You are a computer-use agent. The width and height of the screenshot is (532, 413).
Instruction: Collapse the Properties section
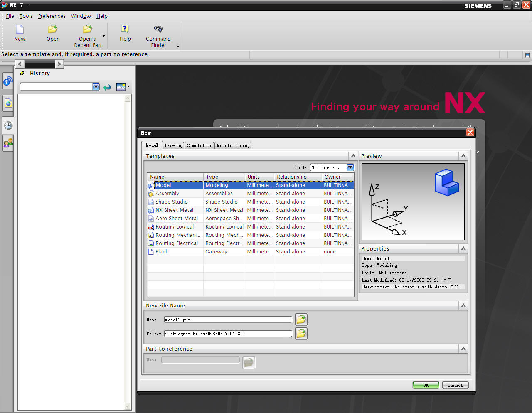click(x=463, y=248)
